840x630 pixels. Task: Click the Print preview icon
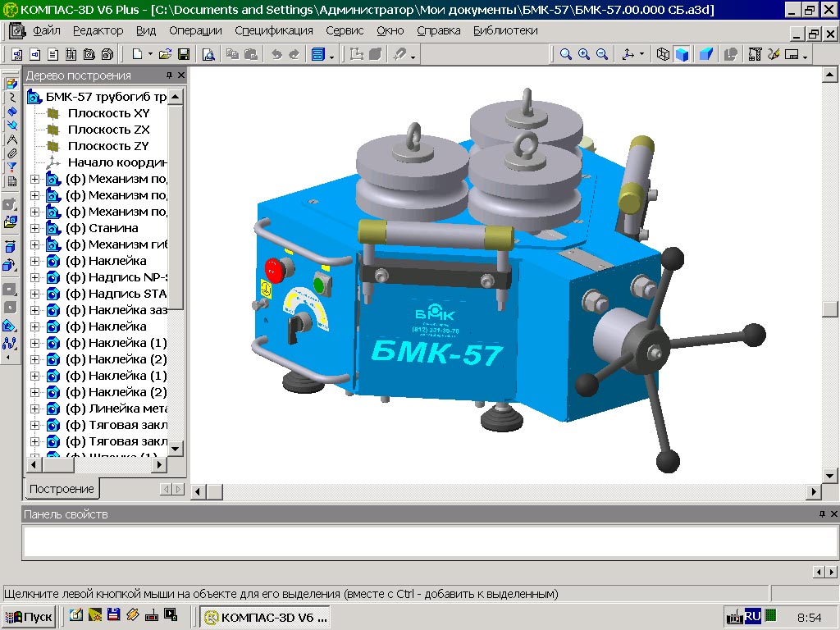208,54
